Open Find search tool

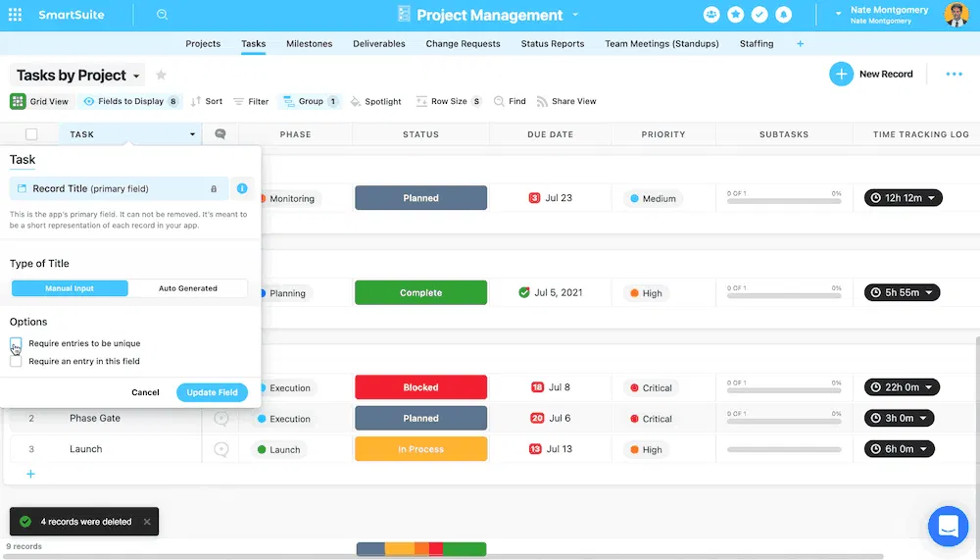tap(510, 101)
